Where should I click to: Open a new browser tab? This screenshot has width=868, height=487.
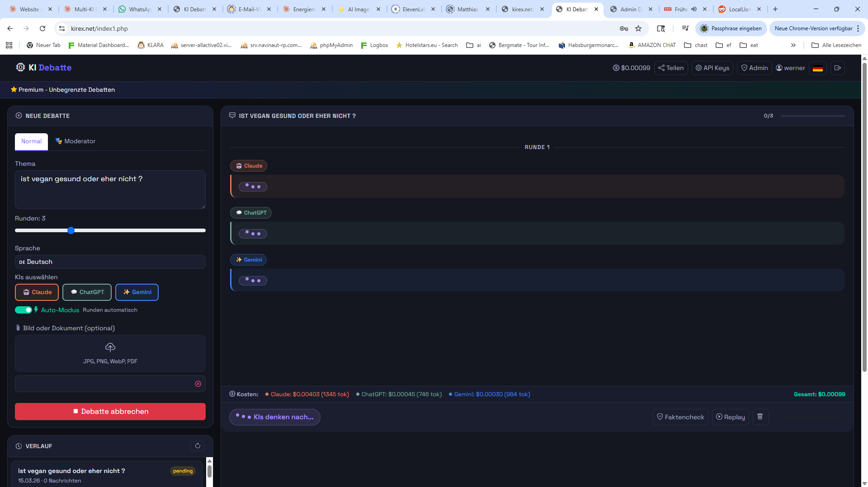[x=775, y=9]
